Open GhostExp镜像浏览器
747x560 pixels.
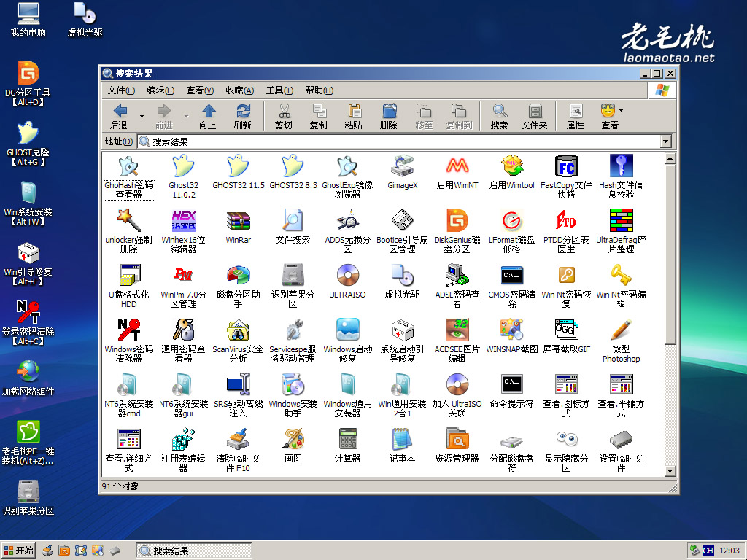point(347,176)
